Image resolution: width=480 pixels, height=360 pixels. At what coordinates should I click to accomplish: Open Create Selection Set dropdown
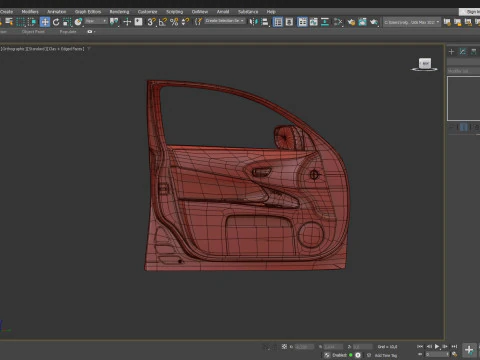pyautogui.click(x=225, y=21)
